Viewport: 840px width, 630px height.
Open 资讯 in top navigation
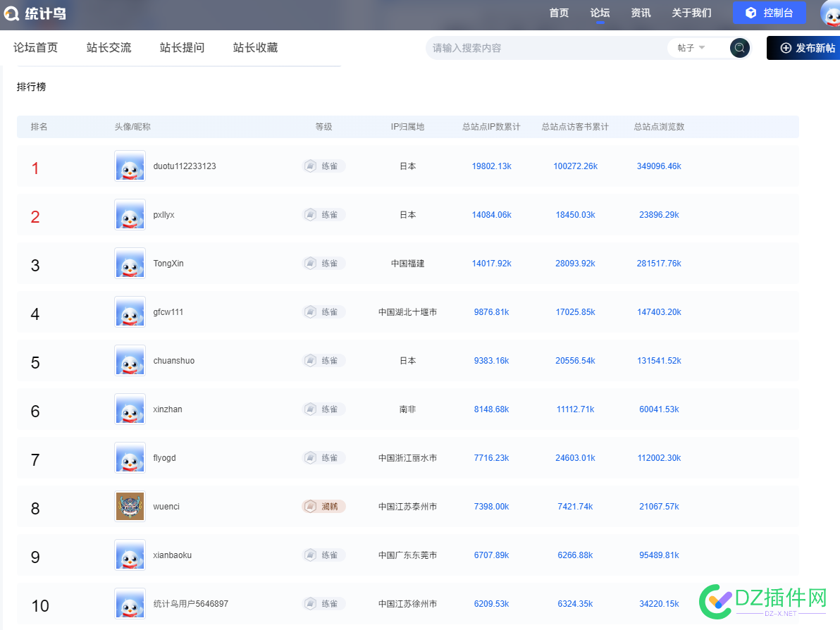pos(641,13)
